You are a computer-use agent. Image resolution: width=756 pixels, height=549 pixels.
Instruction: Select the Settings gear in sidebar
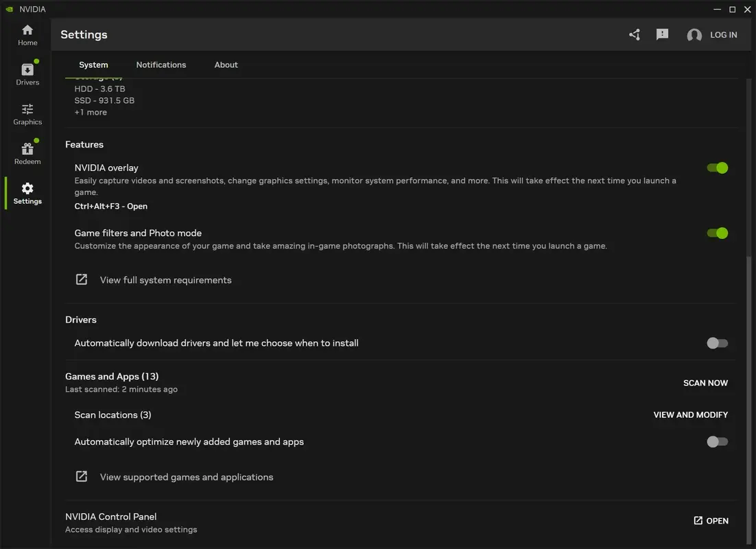[x=27, y=194]
